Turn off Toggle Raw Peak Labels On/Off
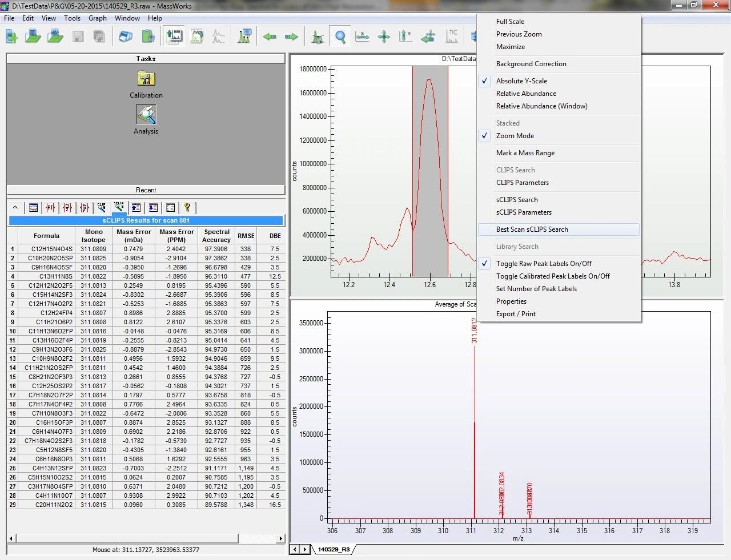 (544, 264)
